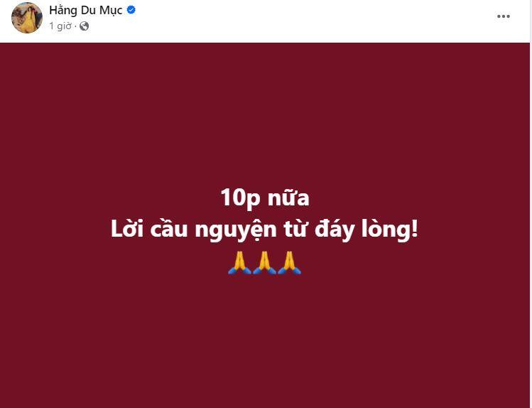The width and height of the screenshot is (532, 408).
Task: Click the blue verified badge icon
Action: point(131,10)
